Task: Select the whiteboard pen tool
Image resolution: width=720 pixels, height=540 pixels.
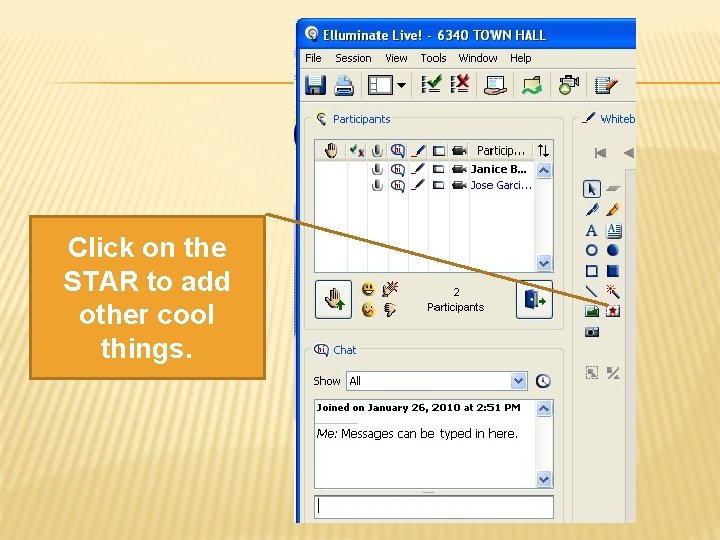Action: click(x=592, y=210)
